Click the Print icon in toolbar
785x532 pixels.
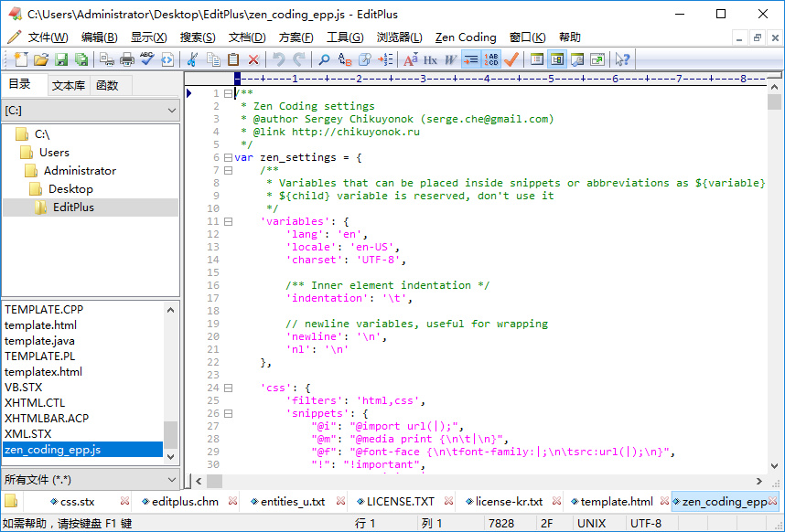(x=127, y=59)
